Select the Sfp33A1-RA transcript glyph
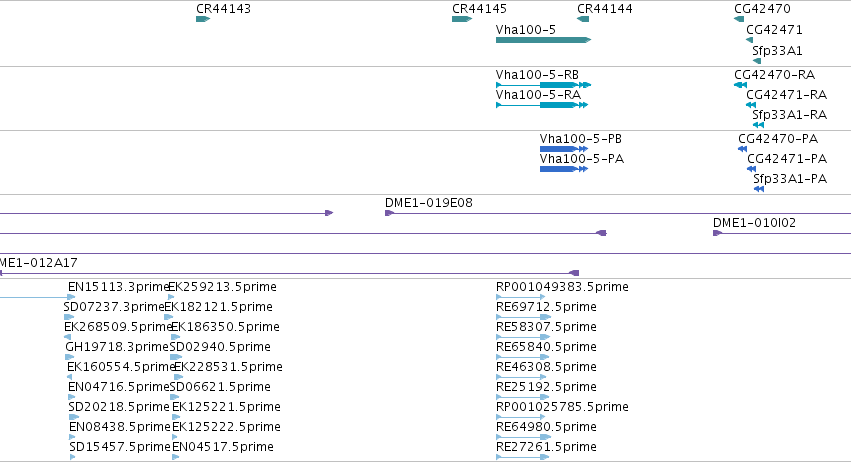Image resolution: width=851 pixels, height=462 pixels. tap(759, 125)
